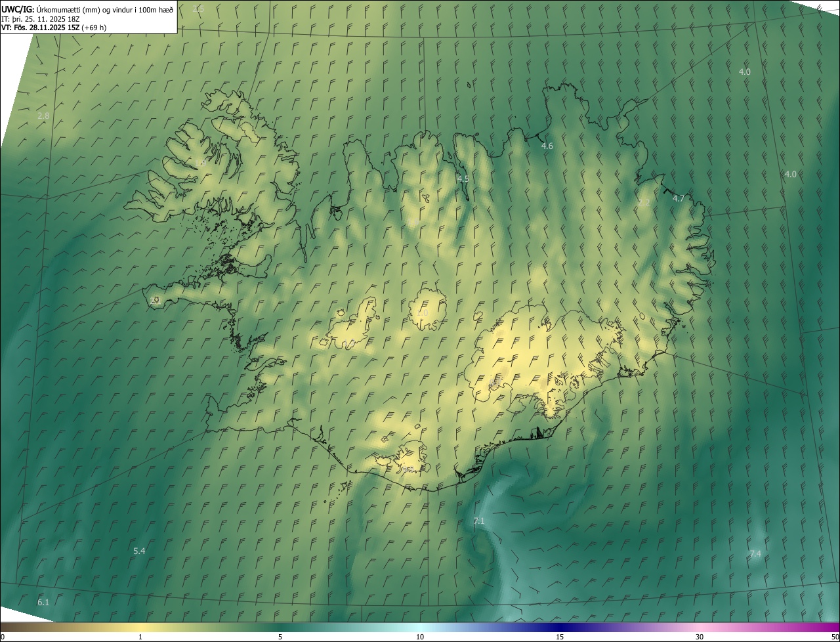Image resolution: width=840 pixels, height=642 pixels.
Task: Click the 50 tick on the color scale
Action: click(x=835, y=637)
